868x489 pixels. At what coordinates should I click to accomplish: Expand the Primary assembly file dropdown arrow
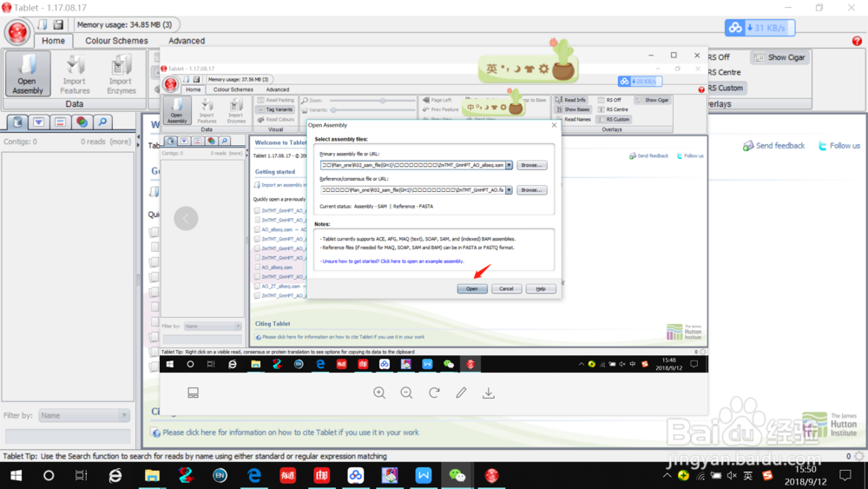[509, 165]
